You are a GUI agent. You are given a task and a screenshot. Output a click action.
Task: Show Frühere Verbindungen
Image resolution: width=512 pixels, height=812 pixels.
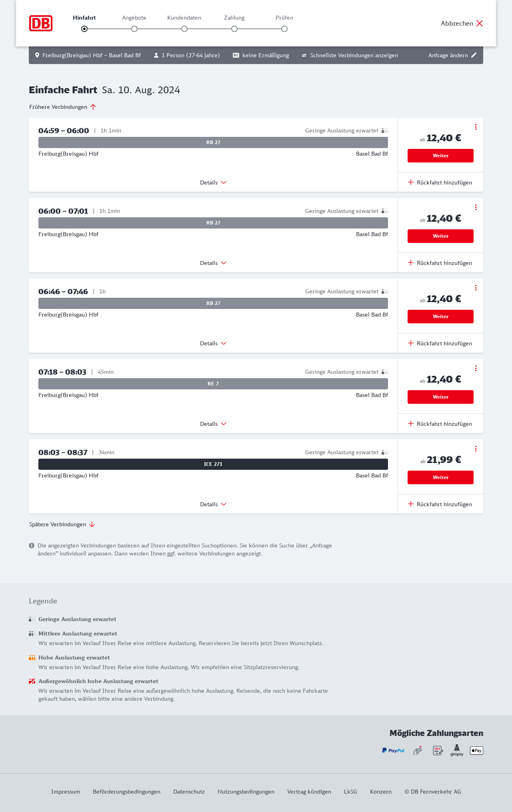click(x=63, y=107)
